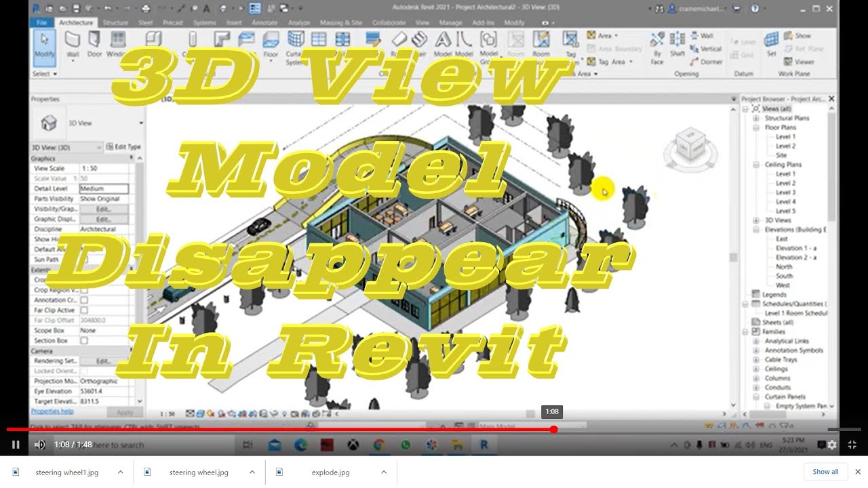Open the File tab
868x488 pixels.
click(42, 22)
